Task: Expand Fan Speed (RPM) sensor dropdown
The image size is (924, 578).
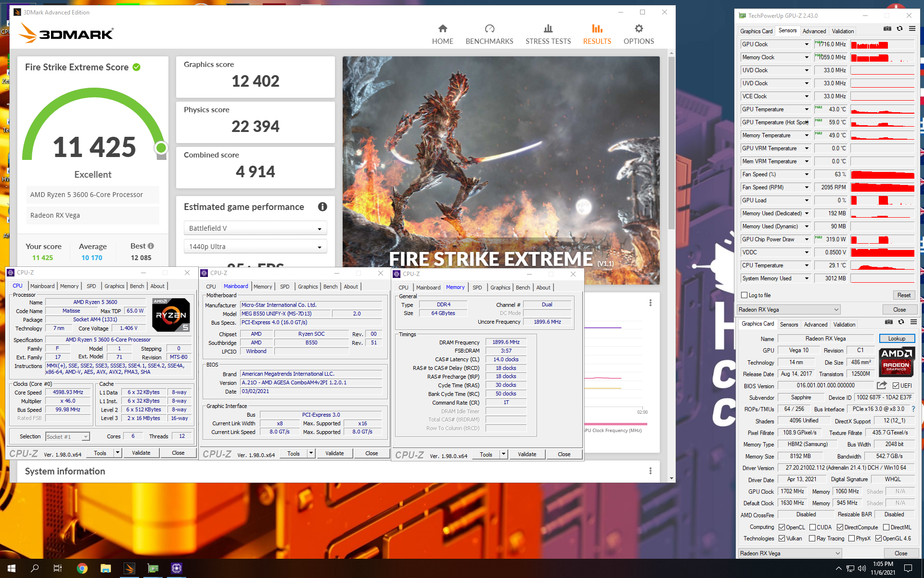Action: (x=807, y=187)
